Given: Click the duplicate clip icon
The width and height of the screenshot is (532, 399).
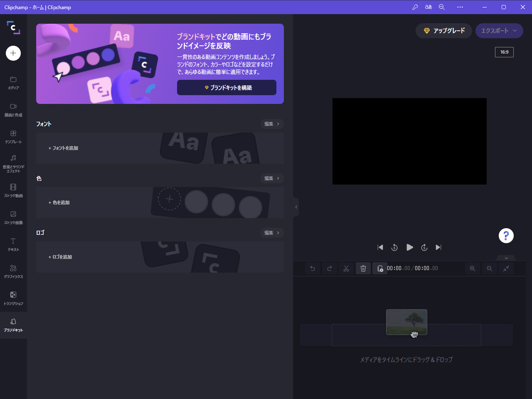Looking at the screenshot, I should [x=380, y=268].
